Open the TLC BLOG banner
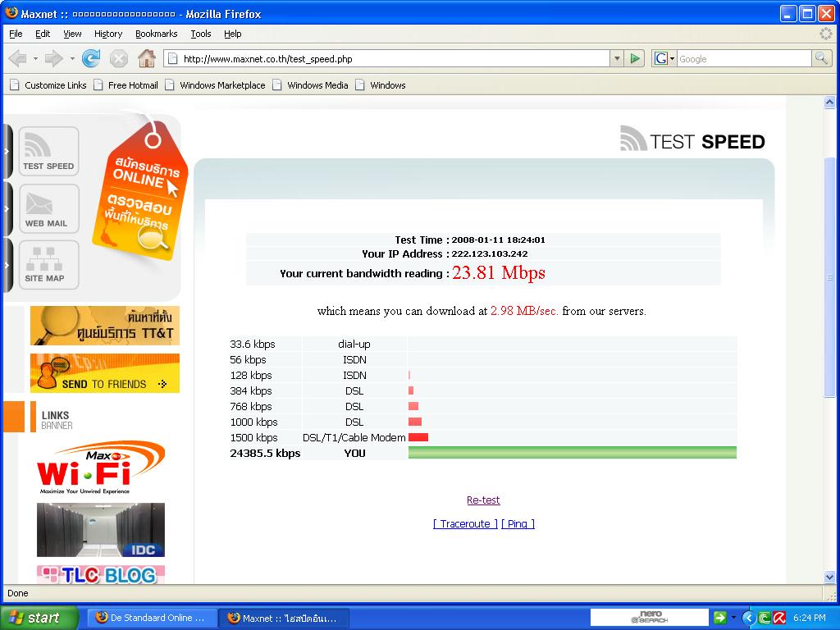Image resolution: width=840 pixels, height=630 pixels. [x=101, y=574]
